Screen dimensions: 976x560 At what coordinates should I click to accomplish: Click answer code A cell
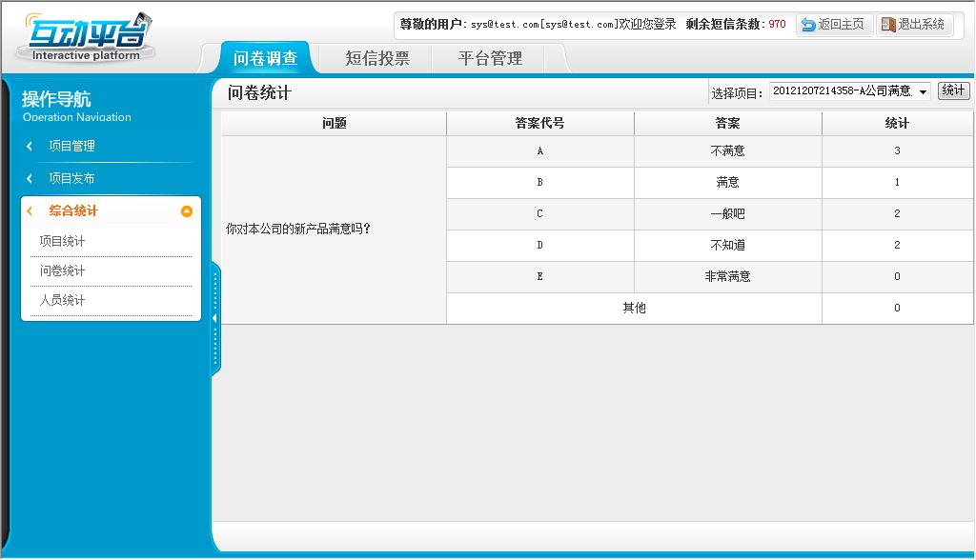coord(540,151)
